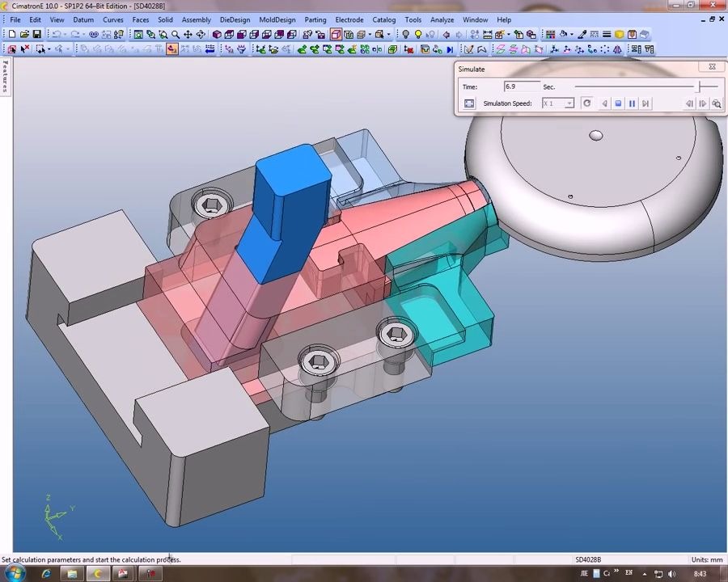
Task: Click the Open folder icon
Action: coord(24,35)
